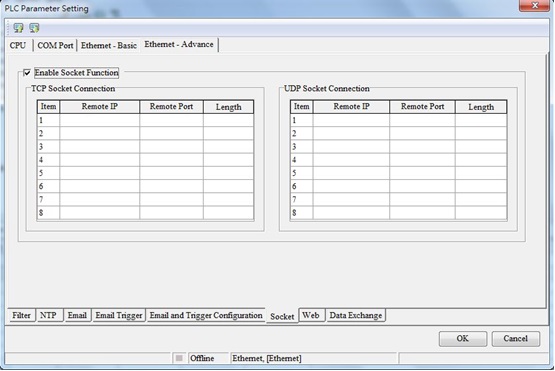Click TCP row 1 Length cell
The width and height of the screenshot is (555, 371).
(x=229, y=120)
